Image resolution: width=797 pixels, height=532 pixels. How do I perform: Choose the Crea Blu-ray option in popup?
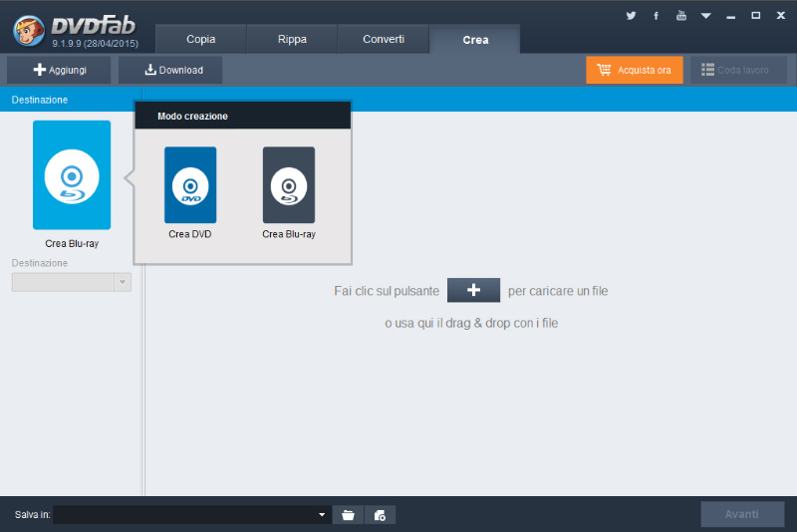pyautogui.click(x=288, y=185)
